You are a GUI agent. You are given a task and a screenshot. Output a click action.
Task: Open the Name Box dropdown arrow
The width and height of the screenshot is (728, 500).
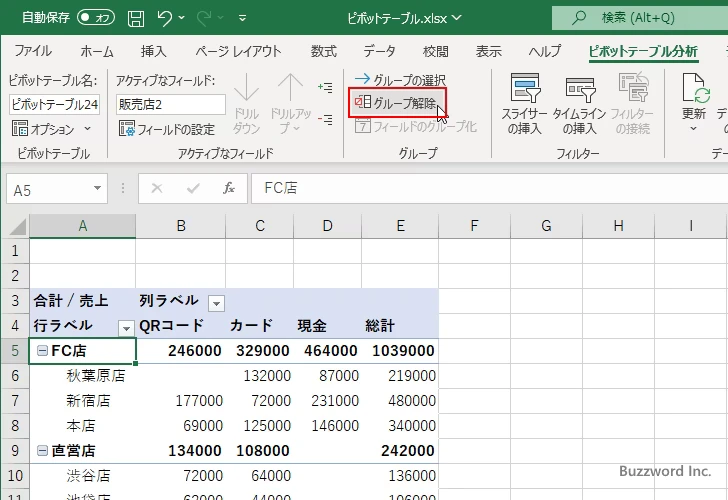pyautogui.click(x=97, y=188)
